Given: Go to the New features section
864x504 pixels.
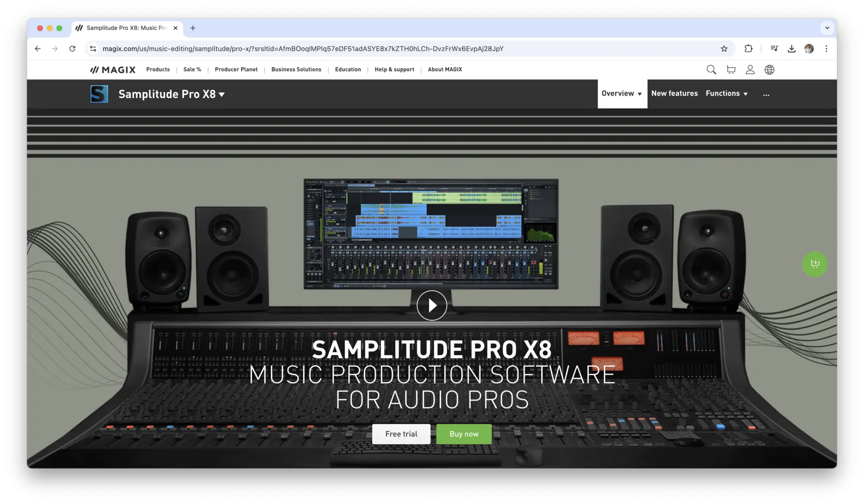Looking at the screenshot, I should [674, 94].
